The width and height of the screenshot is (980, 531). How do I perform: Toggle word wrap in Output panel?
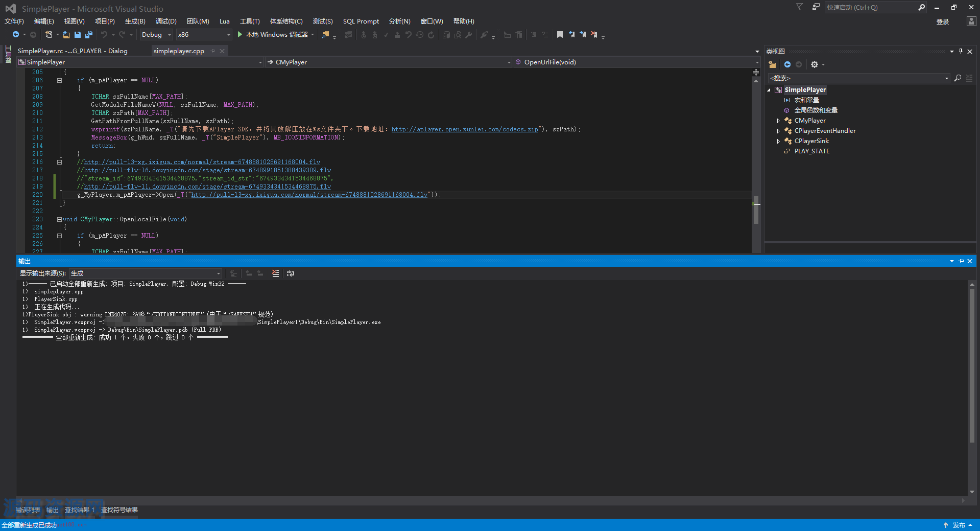pyautogui.click(x=291, y=273)
